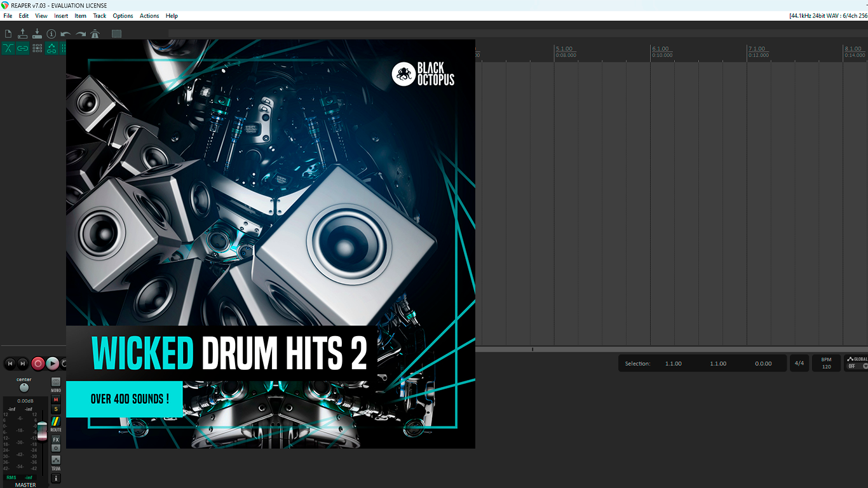Toggle auto-crossfade button

8,48
